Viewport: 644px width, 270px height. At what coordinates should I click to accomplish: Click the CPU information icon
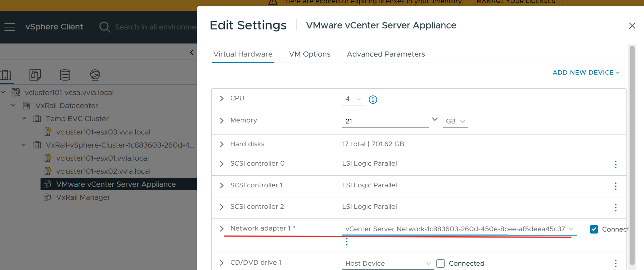point(373,99)
